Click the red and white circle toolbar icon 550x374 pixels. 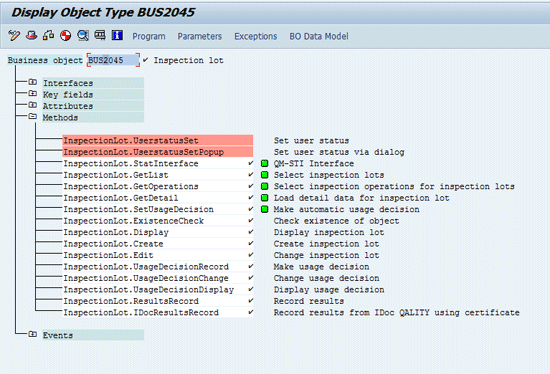(66, 35)
